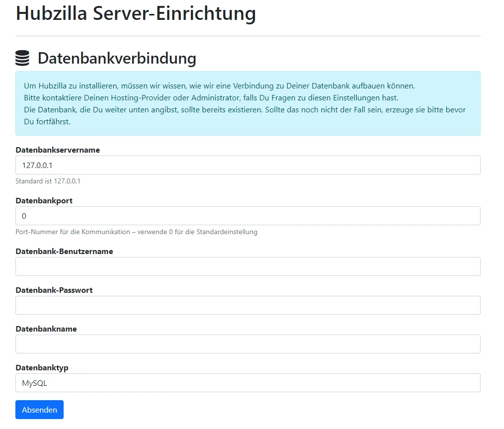This screenshot has height=429, width=504.
Task: Click the Hubzilla Server-Einrichtung page title
Action: coord(136,14)
